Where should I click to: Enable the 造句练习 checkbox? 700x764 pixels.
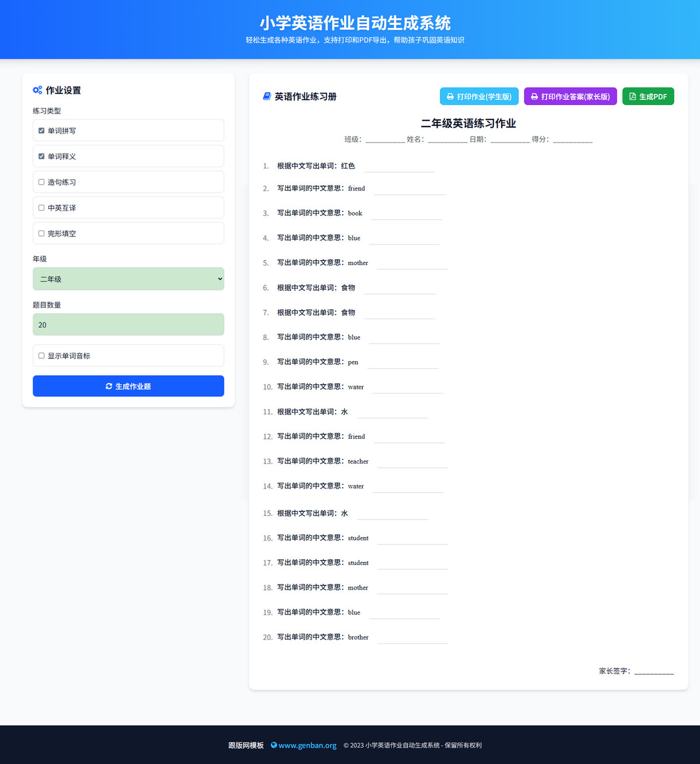coord(41,182)
